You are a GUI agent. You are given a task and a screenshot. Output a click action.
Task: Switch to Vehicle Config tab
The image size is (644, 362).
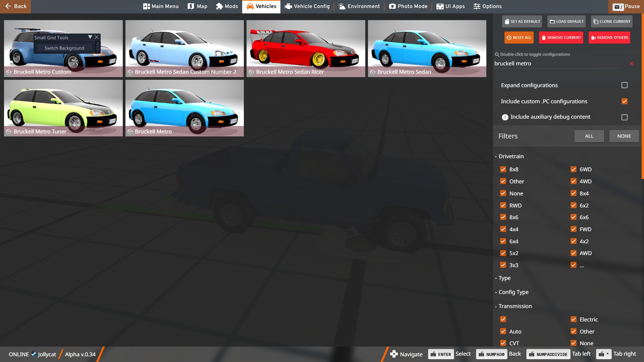tap(307, 6)
